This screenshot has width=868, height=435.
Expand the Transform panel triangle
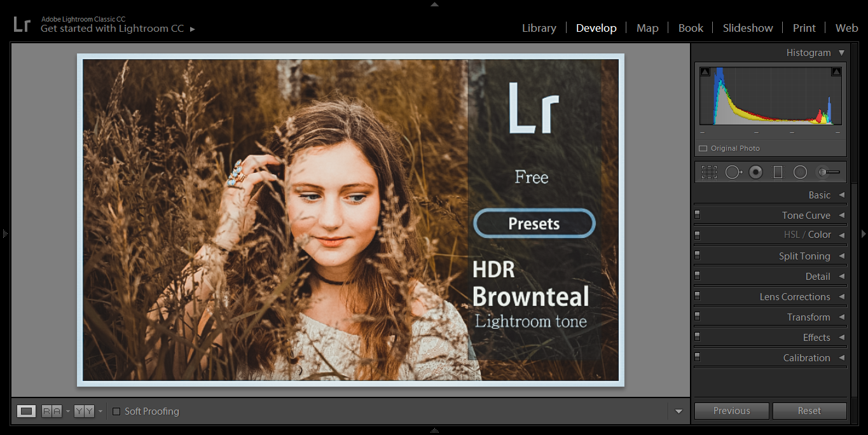click(841, 317)
